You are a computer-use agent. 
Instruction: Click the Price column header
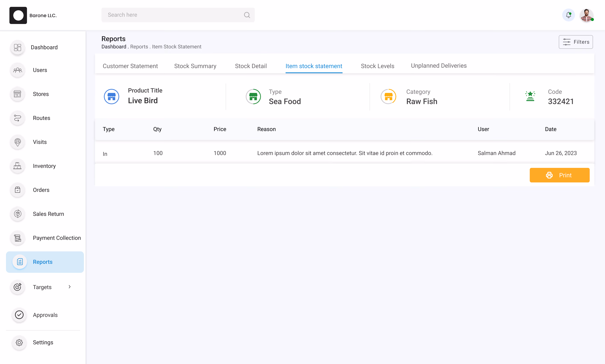coord(220,129)
